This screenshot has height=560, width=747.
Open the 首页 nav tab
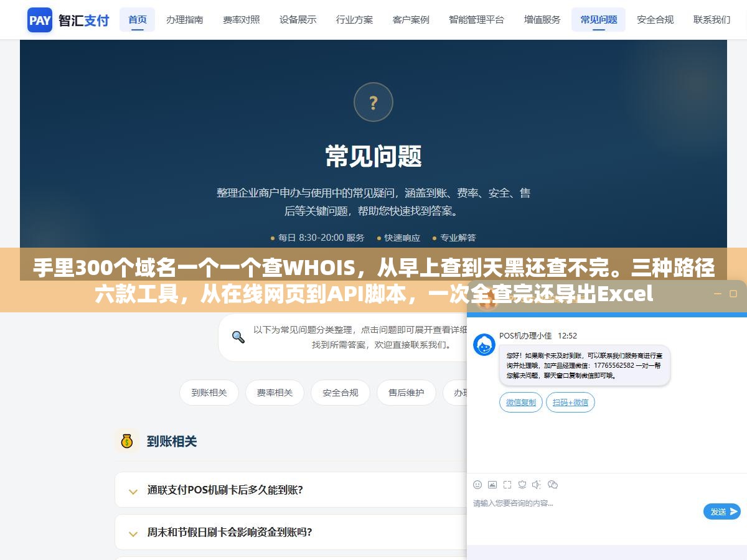coord(138,20)
